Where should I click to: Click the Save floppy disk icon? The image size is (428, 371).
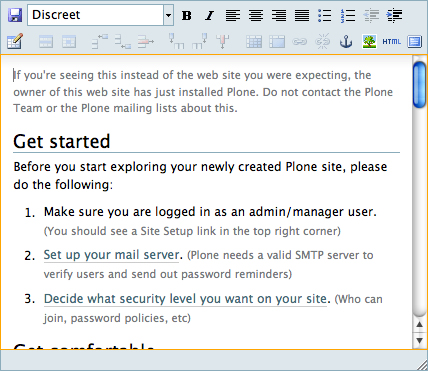pos(15,15)
